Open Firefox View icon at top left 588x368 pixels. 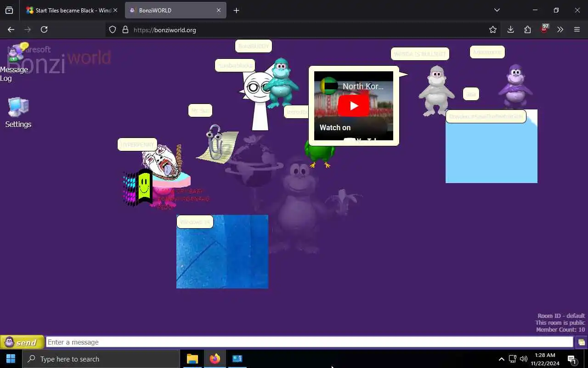click(x=9, y=10)
